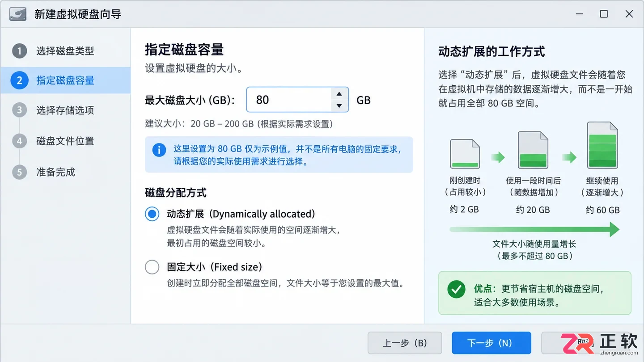Click the file icon above 使用一段时间后
Screen dimensions: 644x362
(533, 150)
